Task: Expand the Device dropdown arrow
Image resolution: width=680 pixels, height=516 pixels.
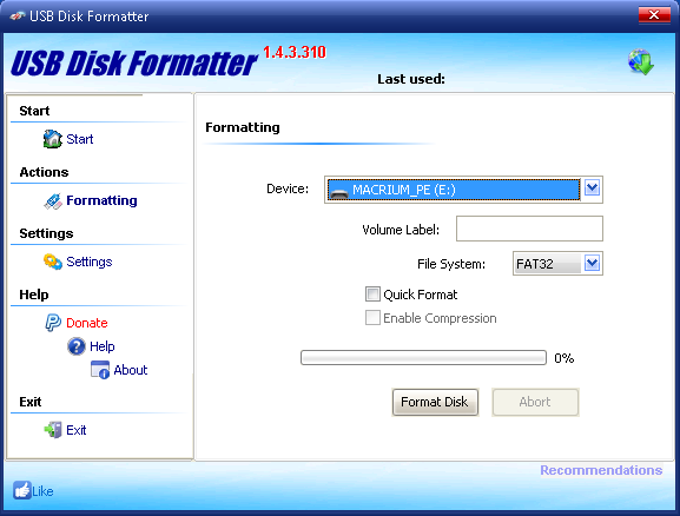Action: (592, 189)
